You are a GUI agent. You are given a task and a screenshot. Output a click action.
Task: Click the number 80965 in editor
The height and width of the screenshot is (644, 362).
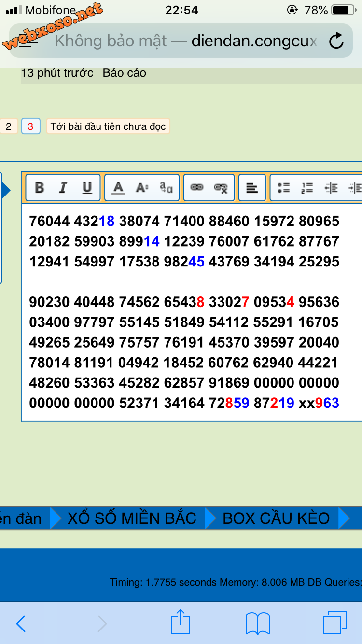click(x=319, y=221)
